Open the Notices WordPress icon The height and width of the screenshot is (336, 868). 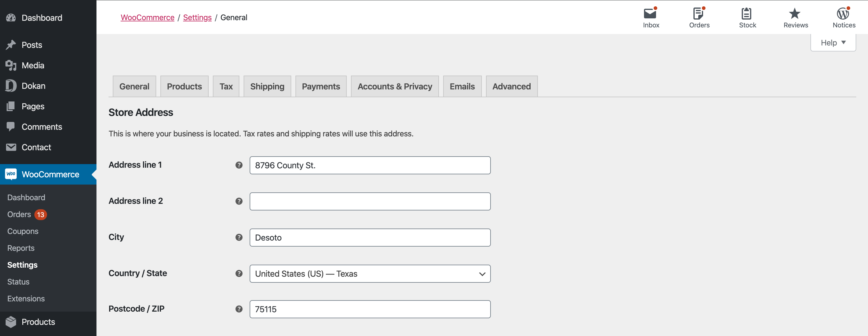click(843, 14)
